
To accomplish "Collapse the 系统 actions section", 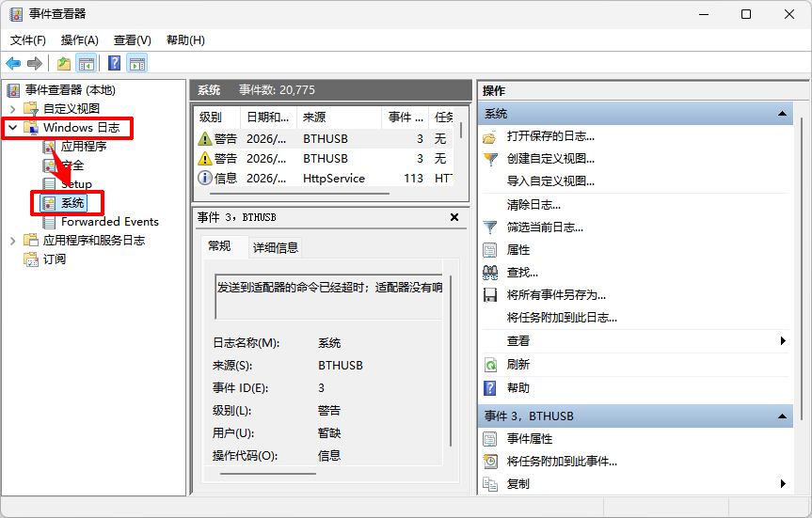I will 782,114.
